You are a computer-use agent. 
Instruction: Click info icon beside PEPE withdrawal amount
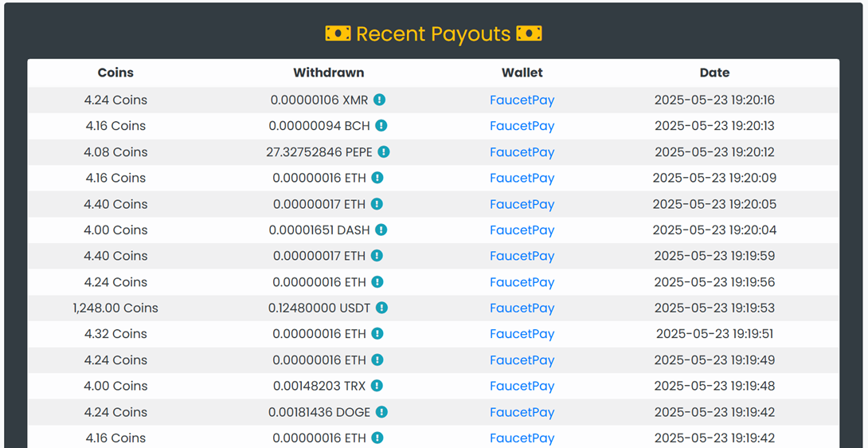click(x=384, y=151)
